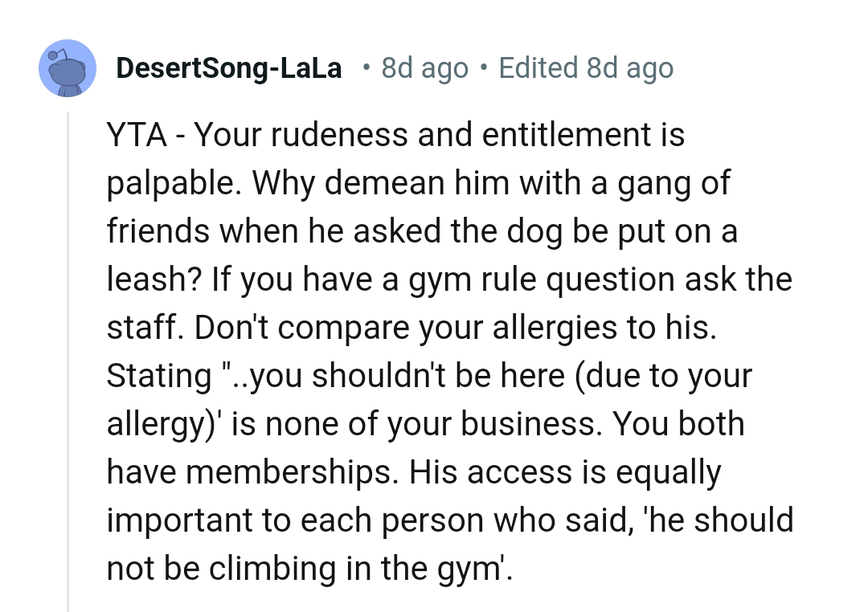Viewport: 868px width, 612px height.
Task: Collapse the comment using the thread line
Action: (68, 361)
